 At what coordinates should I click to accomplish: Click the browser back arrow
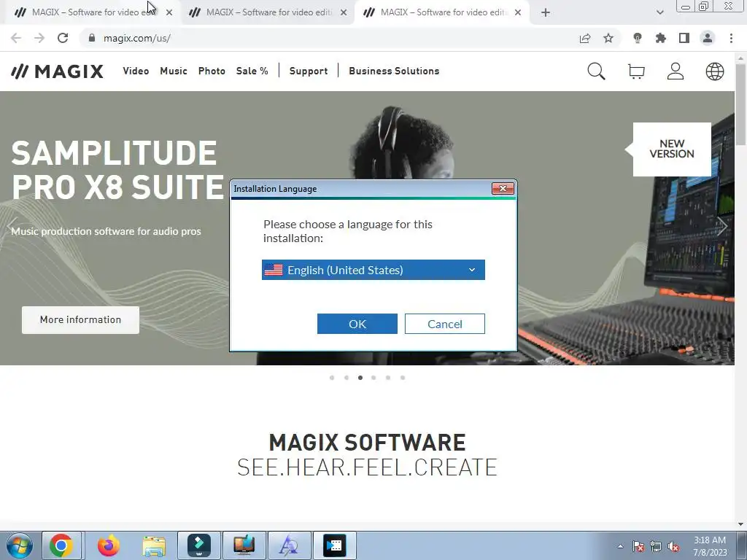pos(16,38)
